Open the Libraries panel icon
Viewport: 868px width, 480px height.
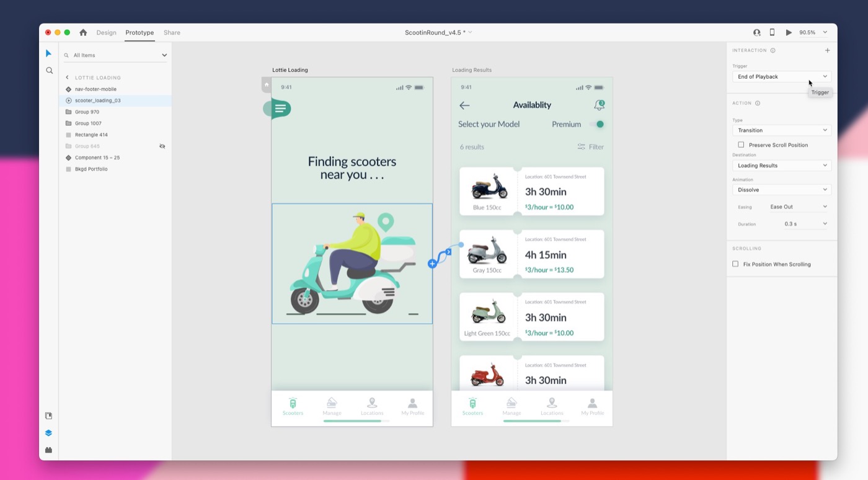49,416
